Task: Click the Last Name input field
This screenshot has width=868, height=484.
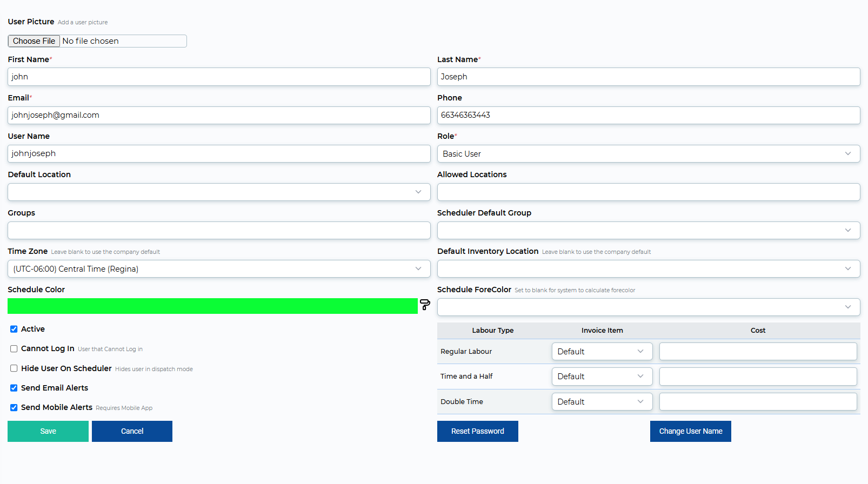Action: point(649,77)
